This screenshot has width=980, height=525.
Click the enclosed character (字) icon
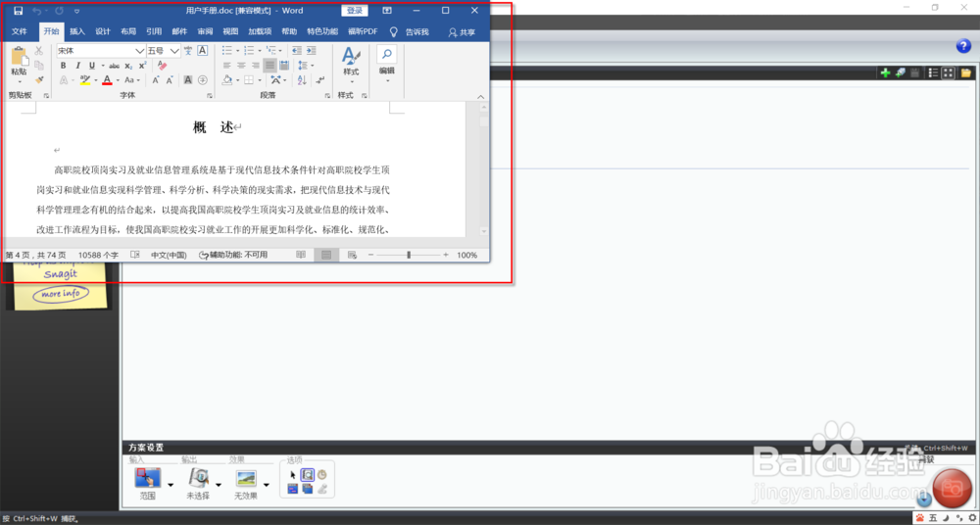tap(203, 80)
